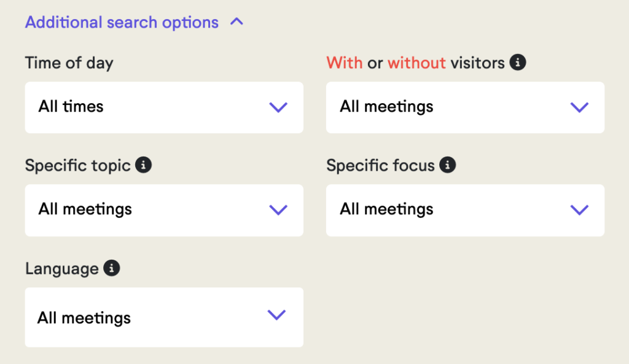Click the chevron arrow in Specific focus dropdown

[579, 210]
